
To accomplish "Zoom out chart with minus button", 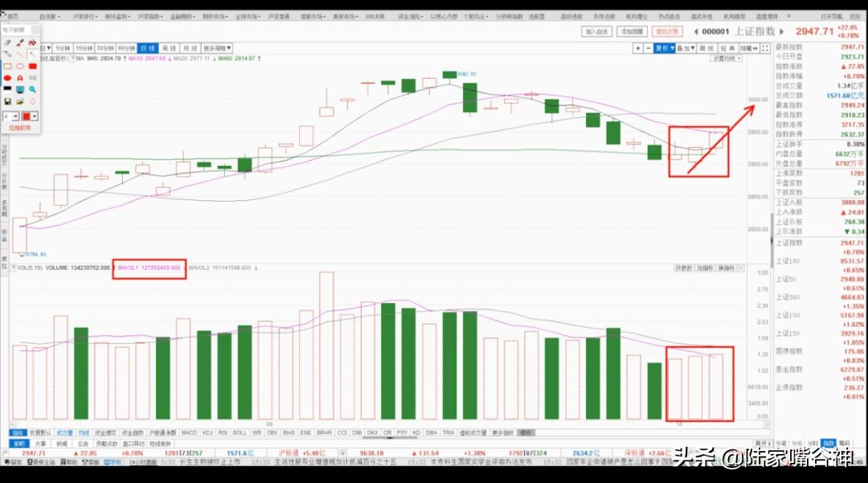I will [x=649, y=48].
